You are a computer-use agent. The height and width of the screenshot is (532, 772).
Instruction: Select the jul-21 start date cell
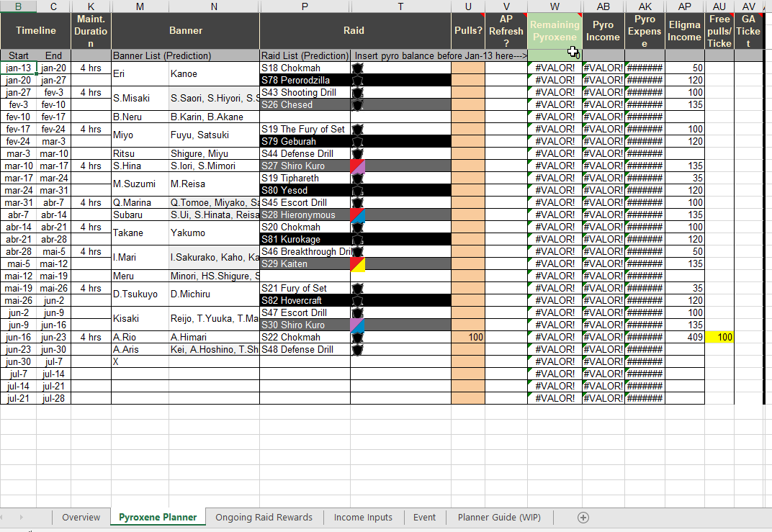[18, 398]
